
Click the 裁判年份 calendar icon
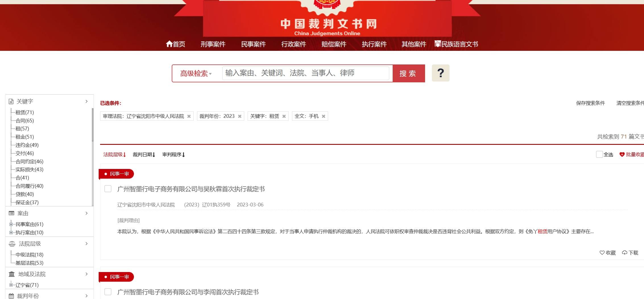(11, 296)
